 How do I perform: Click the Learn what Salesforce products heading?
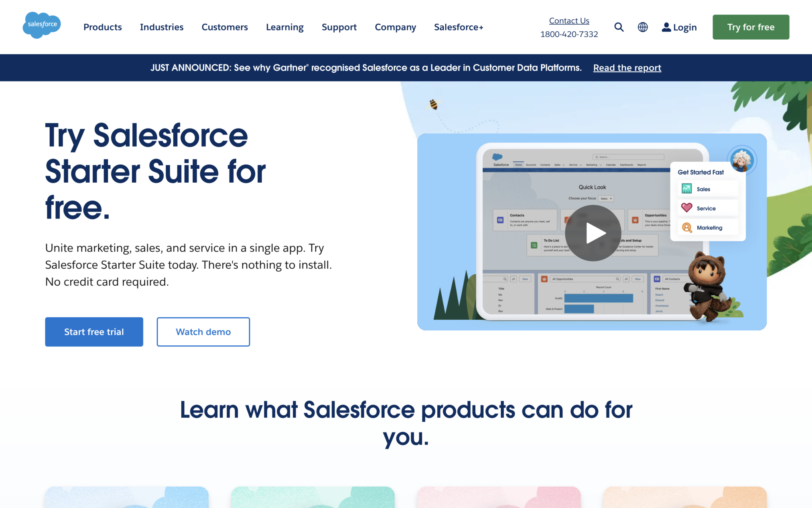[406, 423]
